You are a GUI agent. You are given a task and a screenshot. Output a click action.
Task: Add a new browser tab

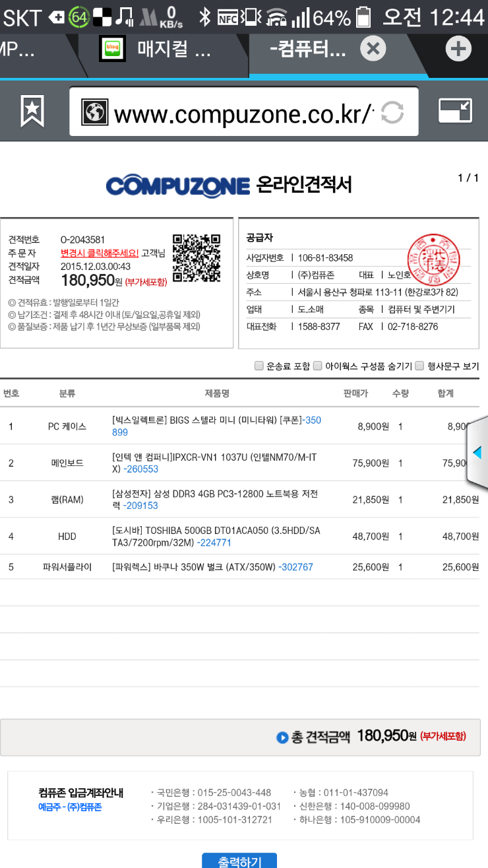click(459, 49)
